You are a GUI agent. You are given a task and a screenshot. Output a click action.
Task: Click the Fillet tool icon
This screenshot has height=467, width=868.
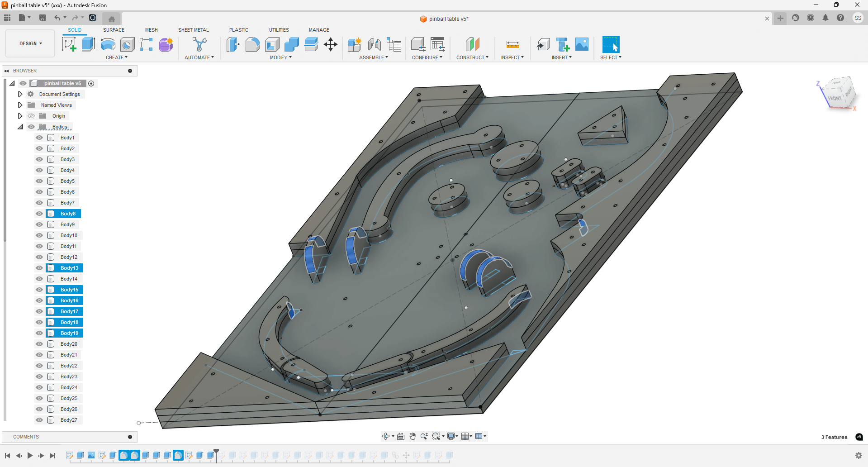click(x=252, y=44)
